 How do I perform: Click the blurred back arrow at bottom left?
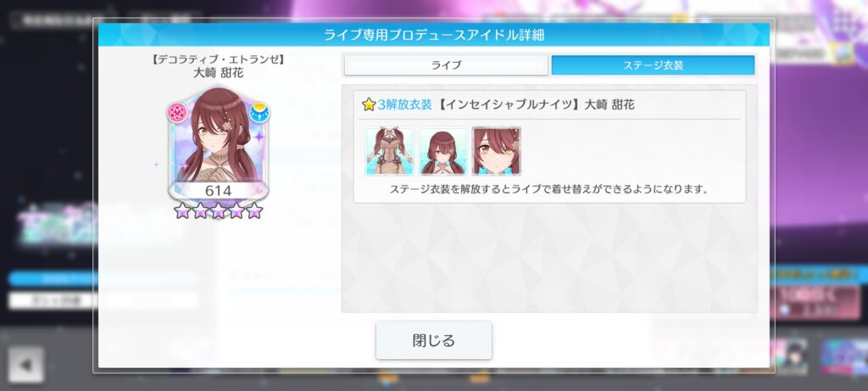[x=25, y=365]
